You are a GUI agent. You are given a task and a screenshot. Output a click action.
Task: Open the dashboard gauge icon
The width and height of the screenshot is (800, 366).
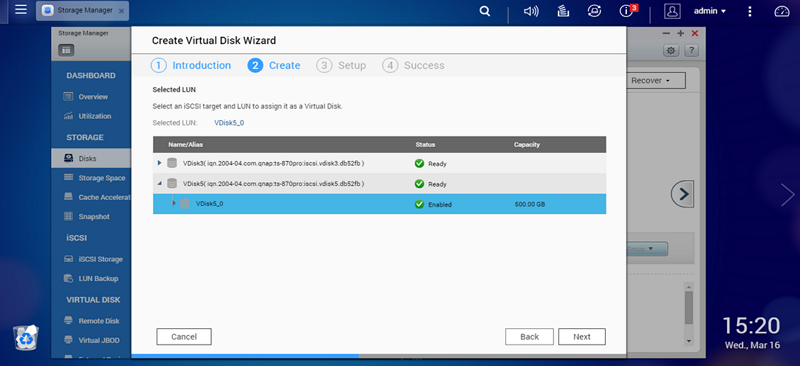click(782, 11)
